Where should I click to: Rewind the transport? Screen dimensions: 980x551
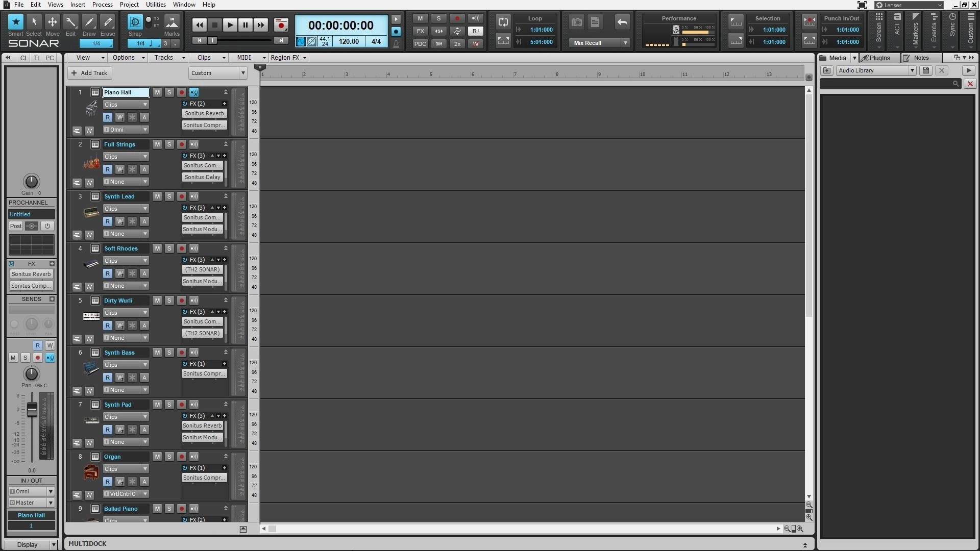pyautogui.click(x=199, y=24)
